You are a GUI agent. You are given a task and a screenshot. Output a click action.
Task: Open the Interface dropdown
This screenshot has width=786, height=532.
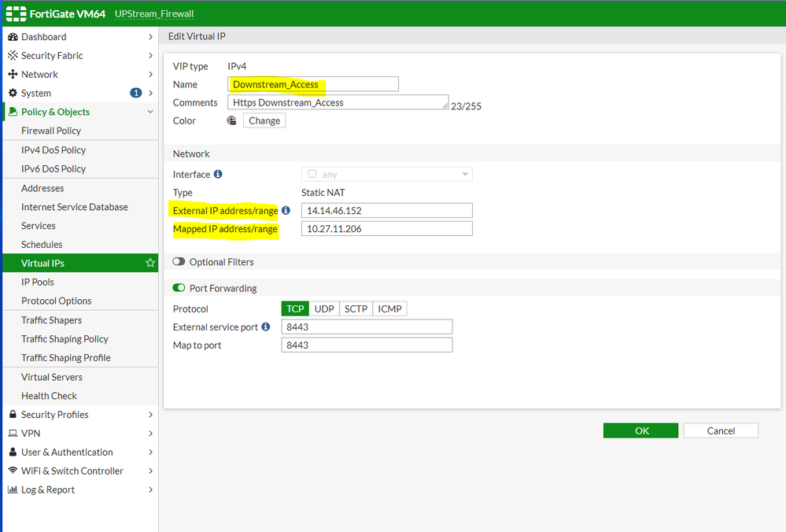[x=387, y=175]
